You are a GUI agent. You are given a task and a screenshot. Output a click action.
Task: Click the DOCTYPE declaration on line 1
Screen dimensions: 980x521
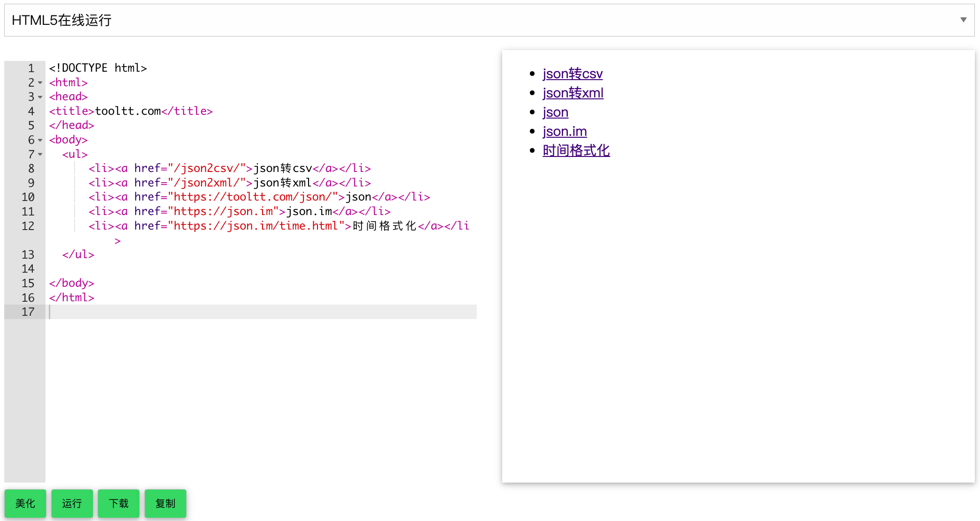coord(98,68)
